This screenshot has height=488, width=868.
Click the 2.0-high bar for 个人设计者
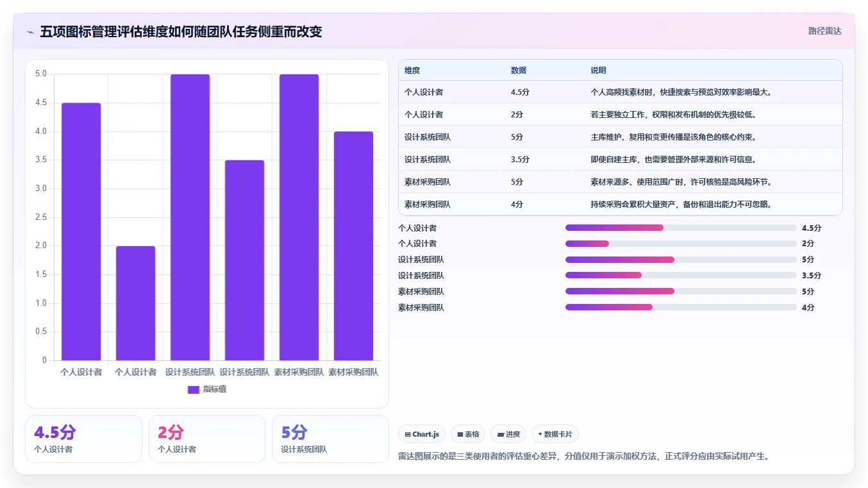pos(135,303)
